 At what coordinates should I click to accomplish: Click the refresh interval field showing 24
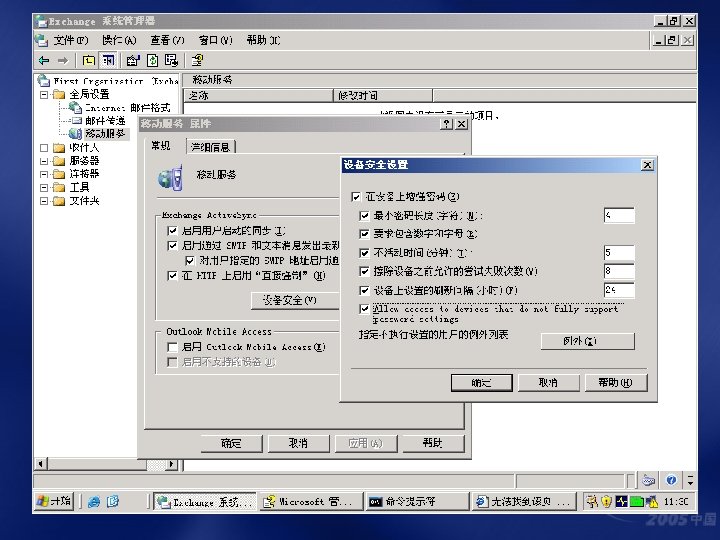pos(619,290)
